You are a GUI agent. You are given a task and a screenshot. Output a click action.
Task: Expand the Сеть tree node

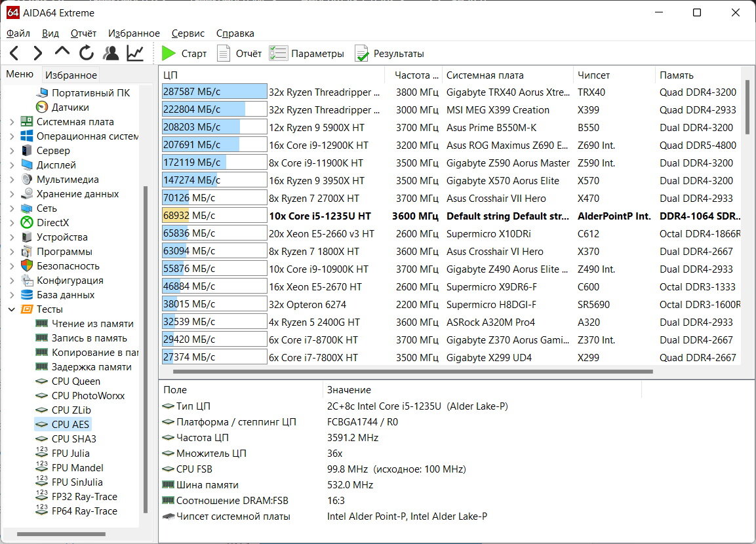tap(12, 208)
